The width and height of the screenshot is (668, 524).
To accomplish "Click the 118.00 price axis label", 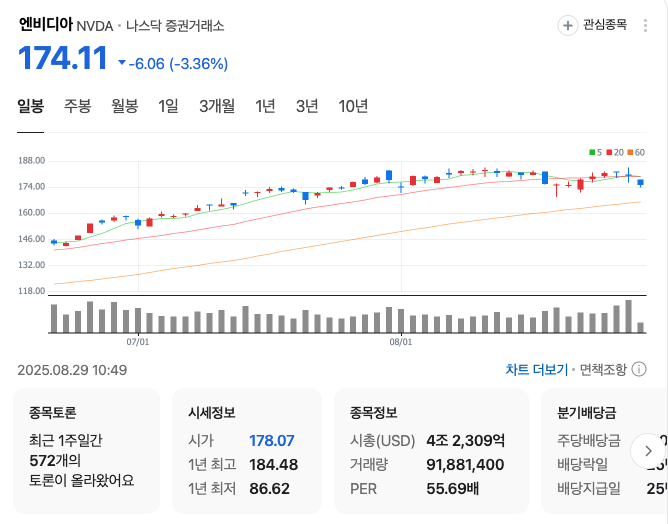I will pos(32,291).
